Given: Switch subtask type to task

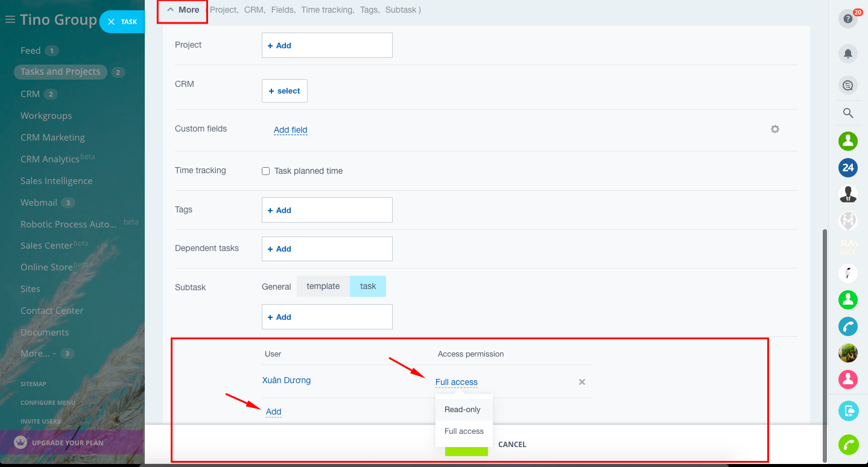Looking at the screenshot, I should (368, 287).
